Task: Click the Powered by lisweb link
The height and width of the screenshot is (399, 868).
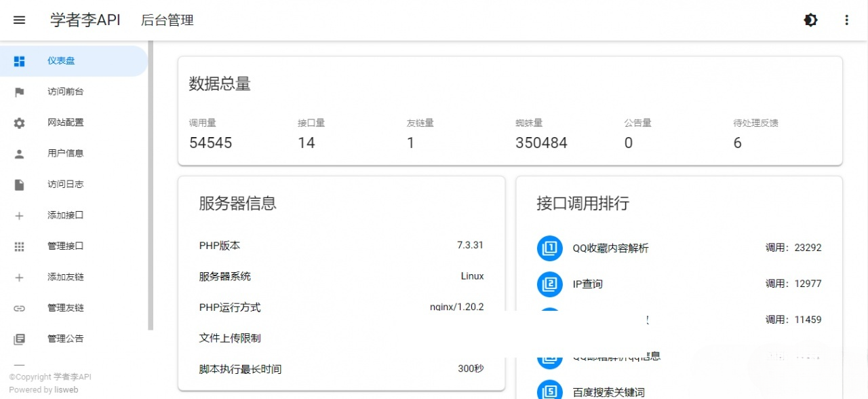Action: 43,389
